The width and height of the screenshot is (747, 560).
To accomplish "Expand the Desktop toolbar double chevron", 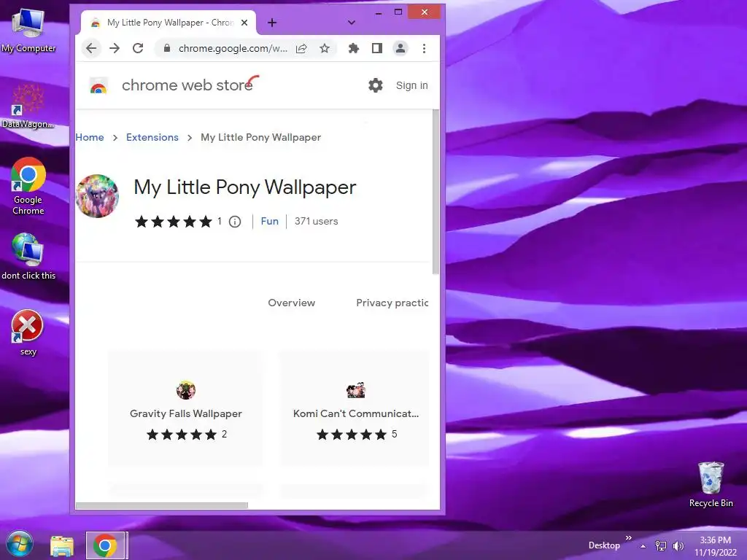I will point(628,537).
